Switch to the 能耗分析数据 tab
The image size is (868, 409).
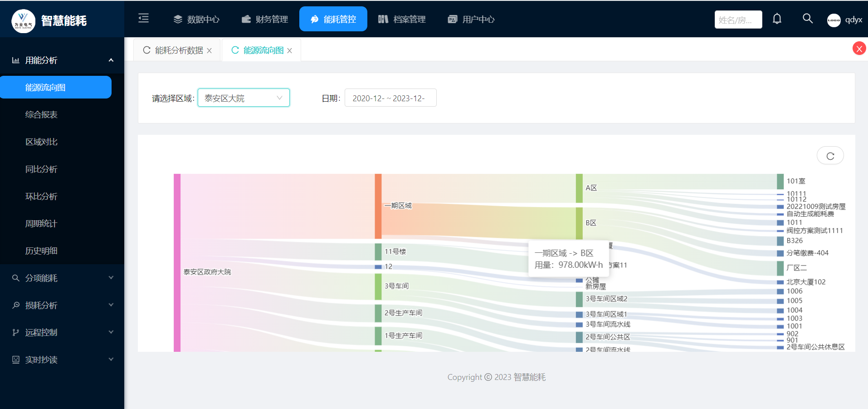pyautogui.click(x=179, y=50)
